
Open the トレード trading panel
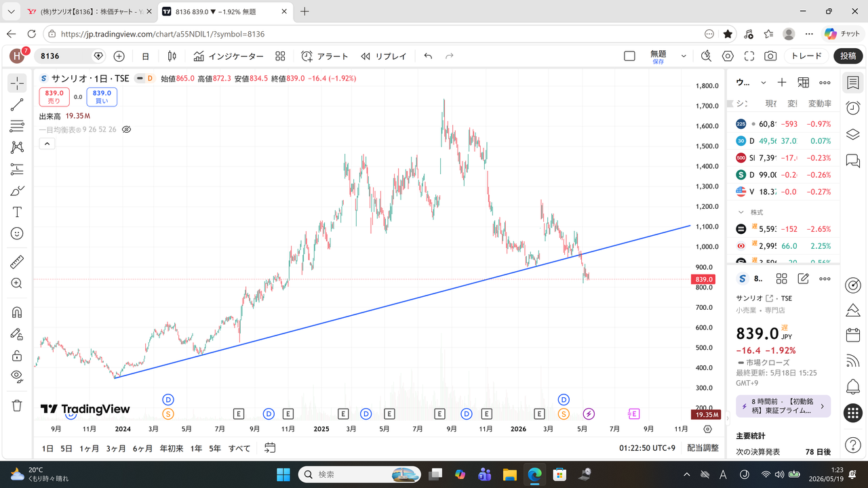[806, 56]
